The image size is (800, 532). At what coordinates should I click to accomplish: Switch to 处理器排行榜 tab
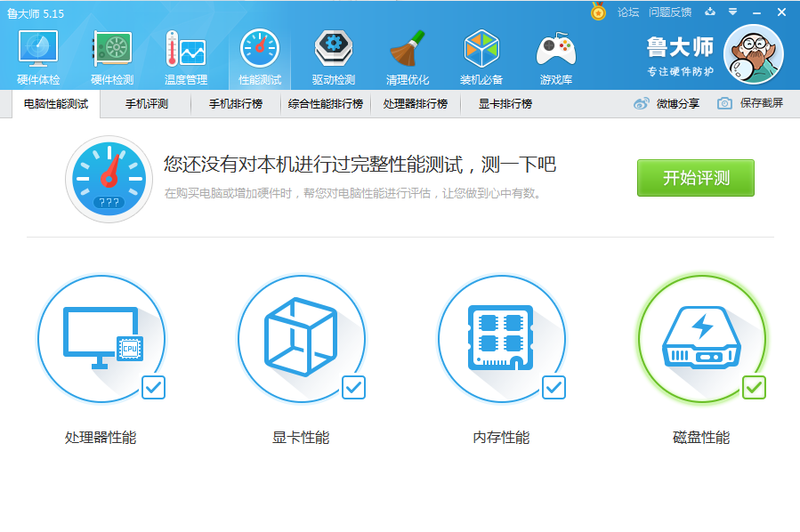click(x=416, y=104)
